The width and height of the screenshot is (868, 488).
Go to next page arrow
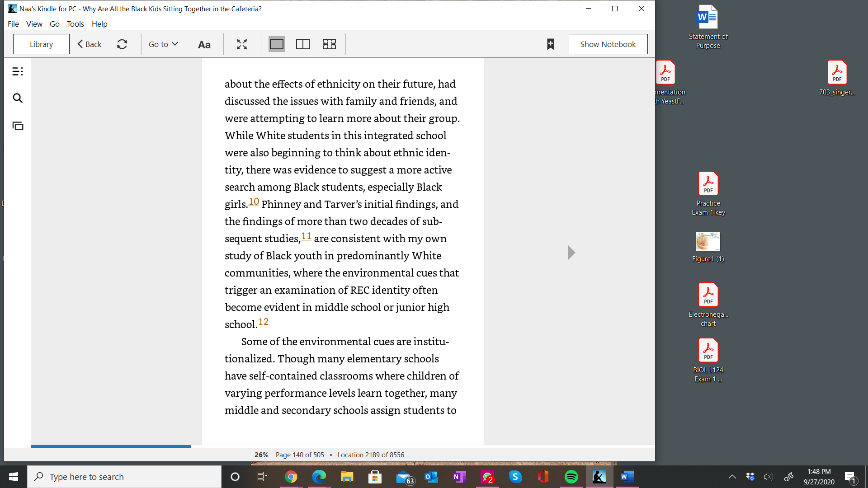point(571,253)
